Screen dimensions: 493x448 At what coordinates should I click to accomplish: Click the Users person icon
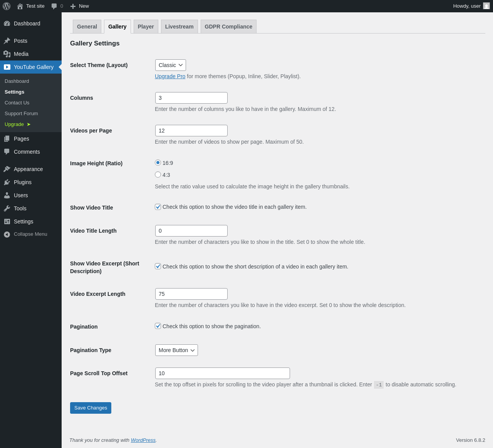point(7,195)
